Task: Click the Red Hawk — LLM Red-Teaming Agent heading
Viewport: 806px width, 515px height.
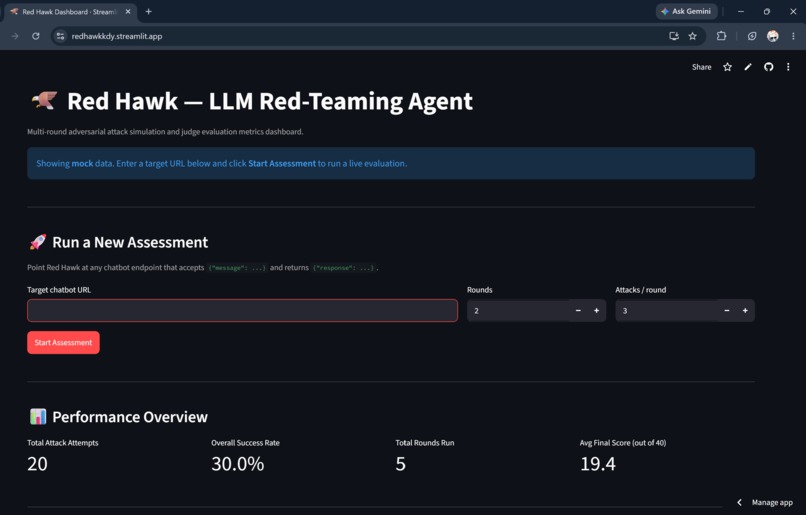Action: point(270,101)
